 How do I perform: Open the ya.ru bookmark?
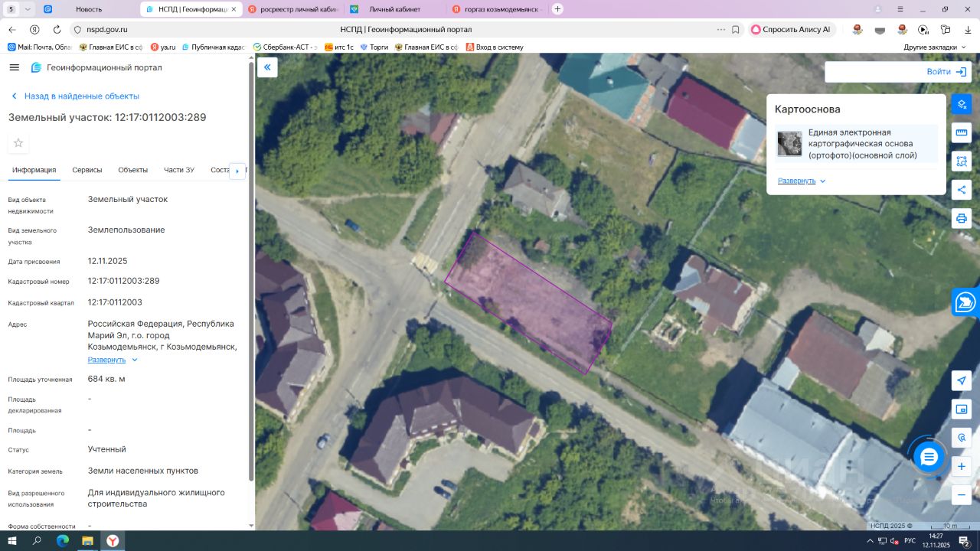pos(163,47)
